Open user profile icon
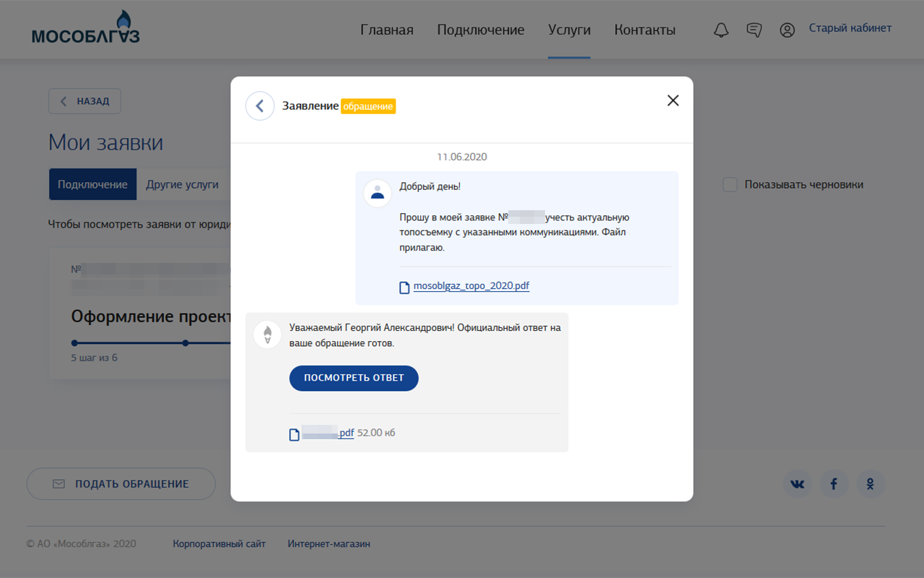This screenshot has height=578, width=924. coord(788,30)
